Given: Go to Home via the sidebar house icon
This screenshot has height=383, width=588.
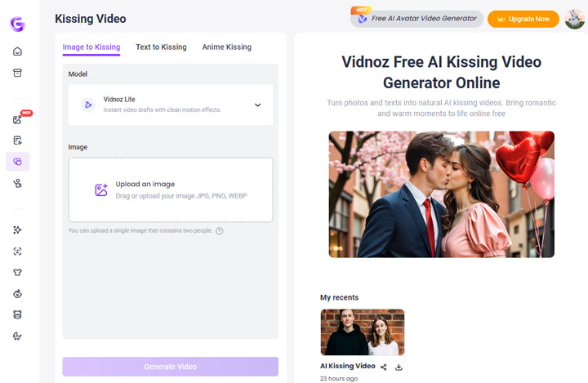Looking at the screenshot, I should (x=17, y=51).
